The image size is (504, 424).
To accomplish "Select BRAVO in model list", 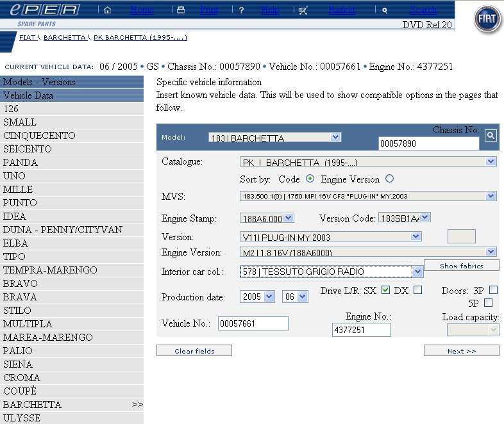I will pos(72,284).
